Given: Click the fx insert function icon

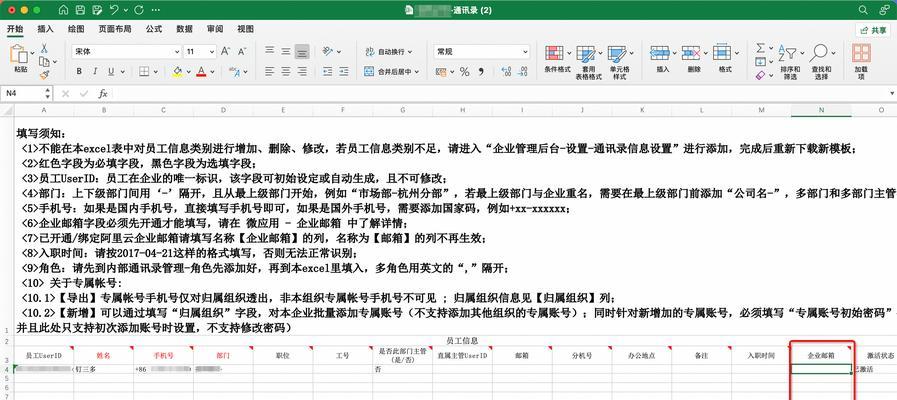Looking at the screenshot, I should click(x=103, y=93).
